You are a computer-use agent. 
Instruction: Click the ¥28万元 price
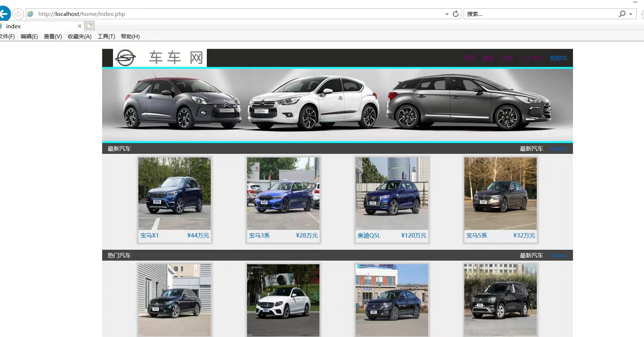click(307, 236)
